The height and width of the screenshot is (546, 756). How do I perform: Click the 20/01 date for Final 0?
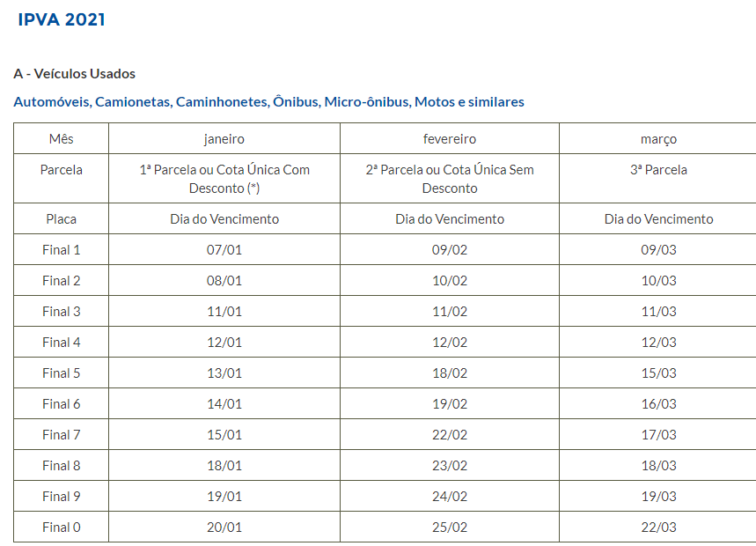tap(224, 528)
